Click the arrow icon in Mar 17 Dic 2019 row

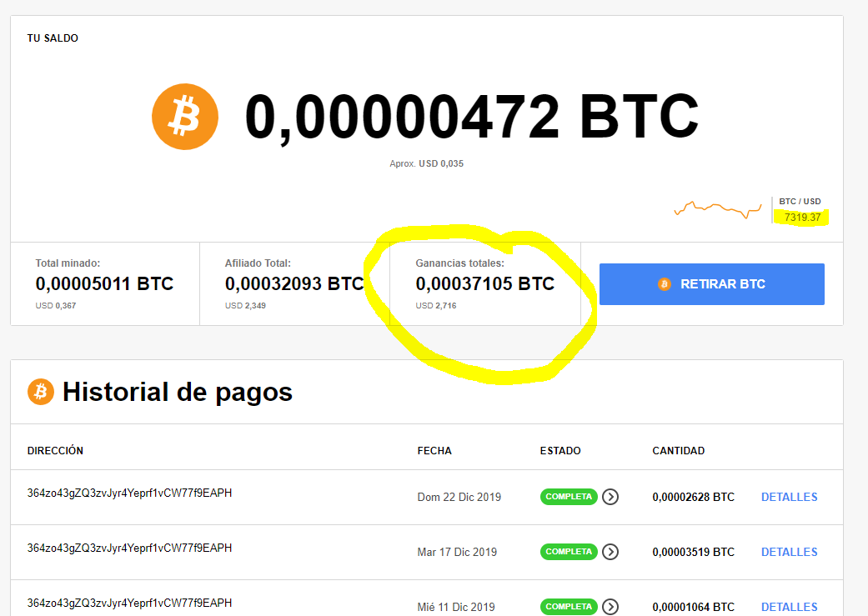coord(610,552)
